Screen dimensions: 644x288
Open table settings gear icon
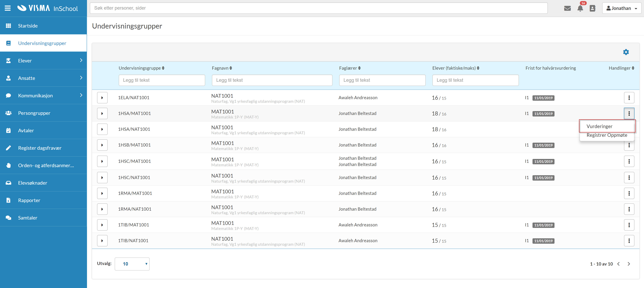point(626,52)
